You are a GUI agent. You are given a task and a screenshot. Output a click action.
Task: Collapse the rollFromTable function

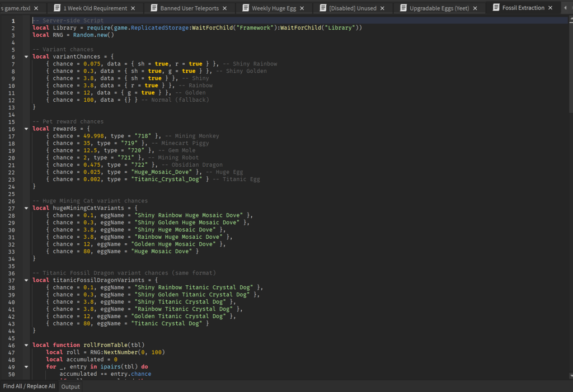[26, 345]
